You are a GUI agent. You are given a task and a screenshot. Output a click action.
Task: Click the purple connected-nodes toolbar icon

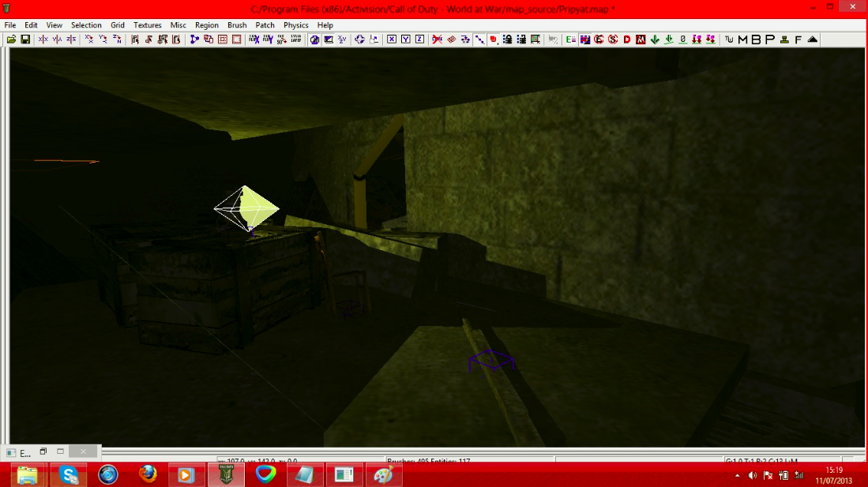pos(194,39)
